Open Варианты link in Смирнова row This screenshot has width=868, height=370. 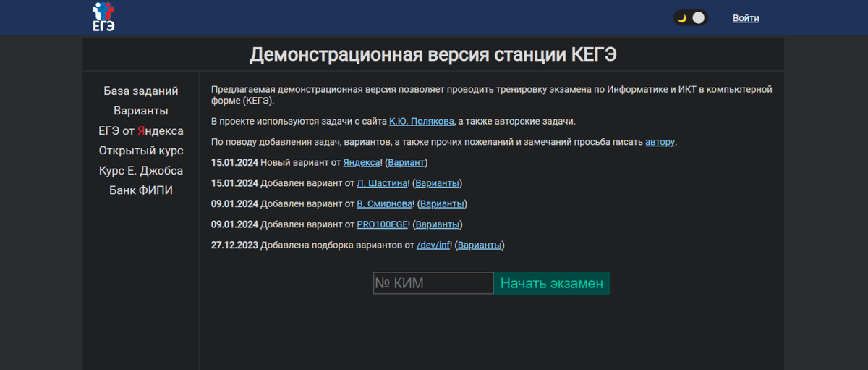click(441, 204)
